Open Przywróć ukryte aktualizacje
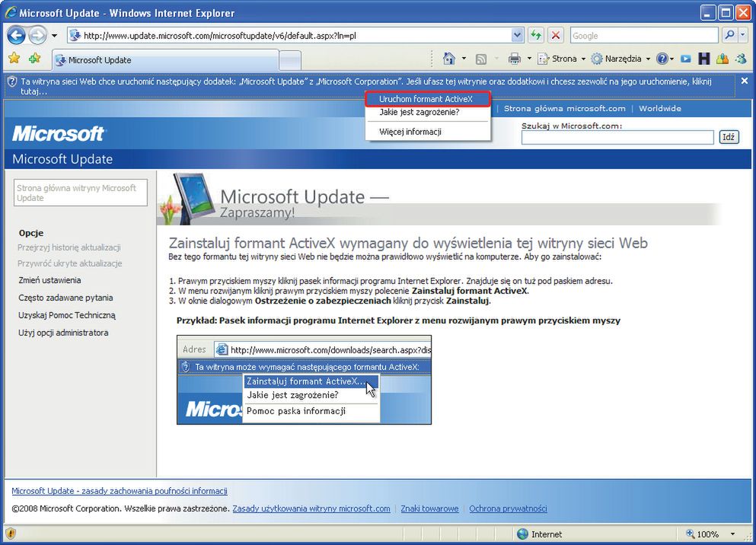Viewport: 756px width, 545px height. (70, 263)
